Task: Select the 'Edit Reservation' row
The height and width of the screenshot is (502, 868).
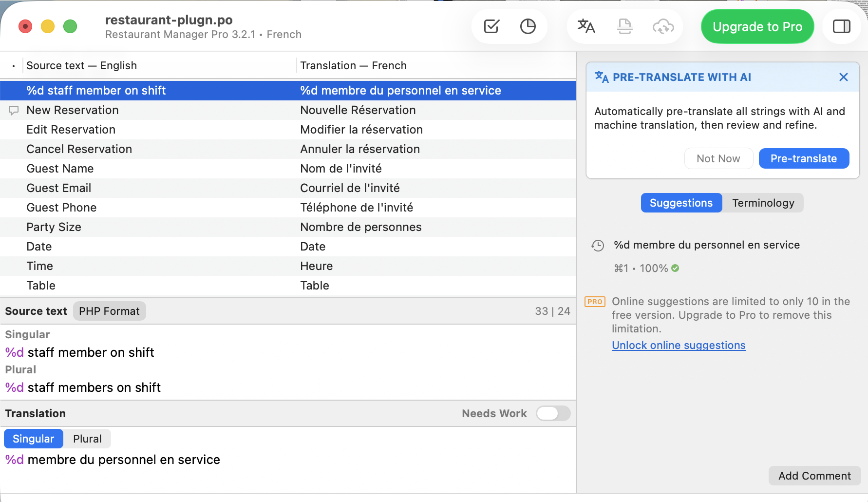Action: click(288, 130)
